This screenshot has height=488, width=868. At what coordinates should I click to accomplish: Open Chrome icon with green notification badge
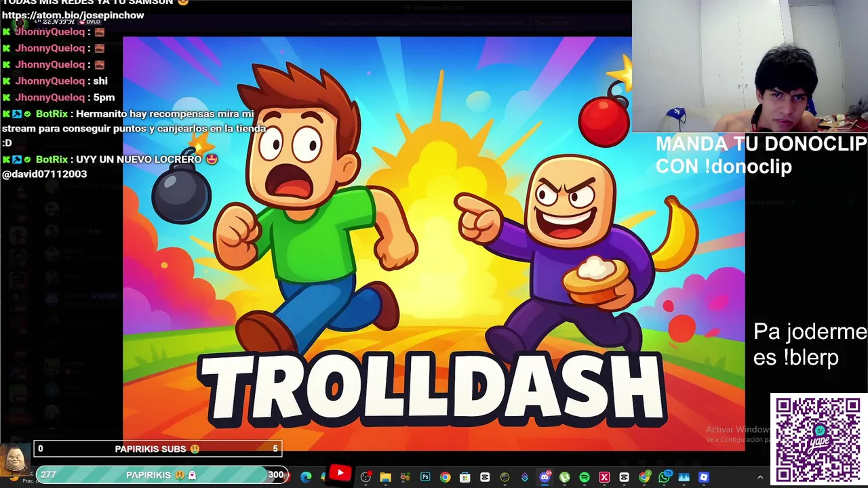(x=644, y=477)
